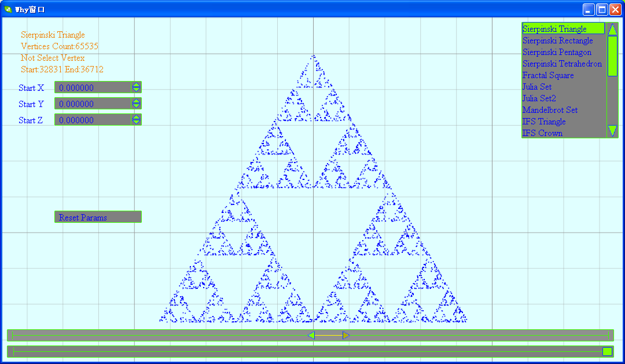This screenshot has width=625, height=364.
Task: Select Sierpinski Rectangle in the fractal list
Action: tap(564, 41)
